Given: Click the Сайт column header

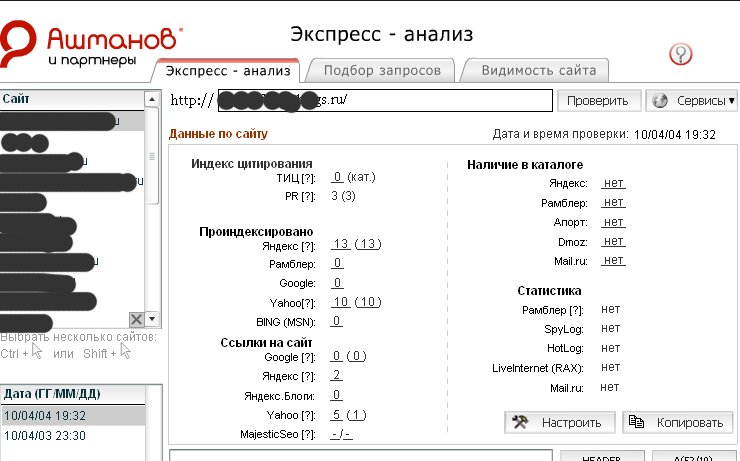Looking at the screenshot, I should click(72, 99).
